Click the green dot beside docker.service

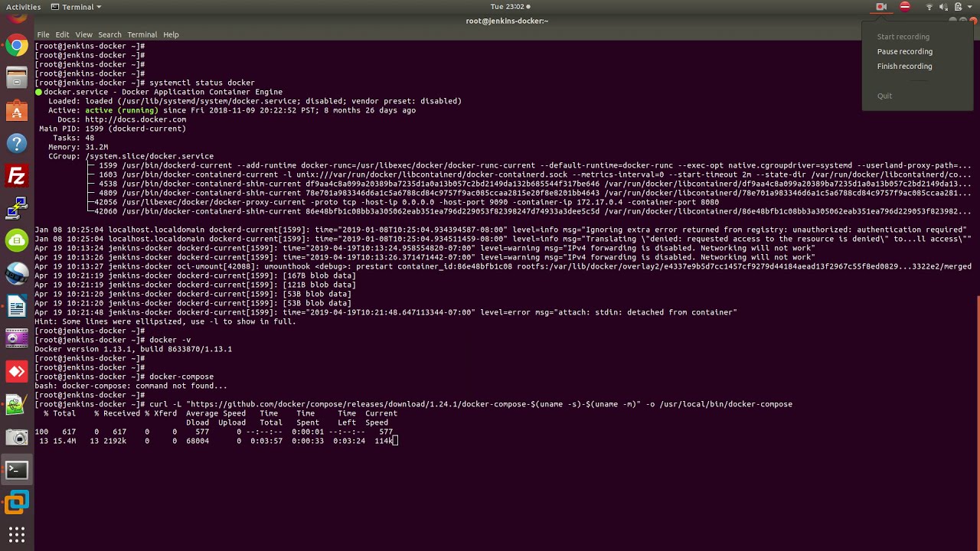[38, 92]
